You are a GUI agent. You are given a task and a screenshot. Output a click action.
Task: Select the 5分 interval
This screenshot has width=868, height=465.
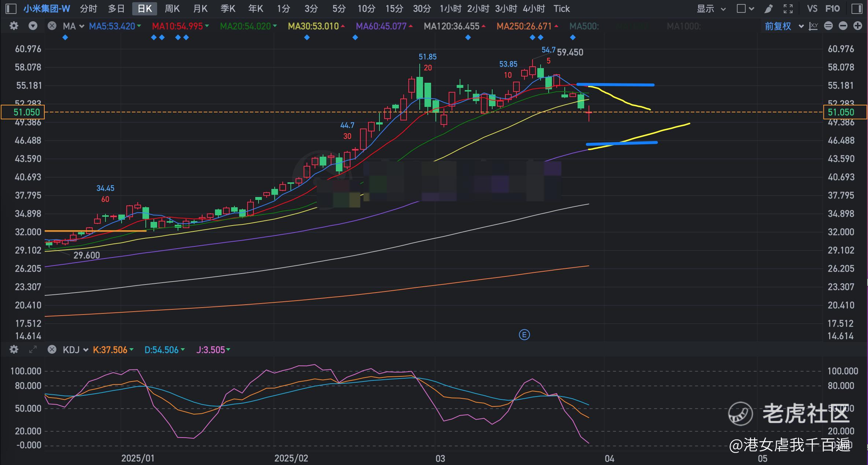tap(339, 9)
